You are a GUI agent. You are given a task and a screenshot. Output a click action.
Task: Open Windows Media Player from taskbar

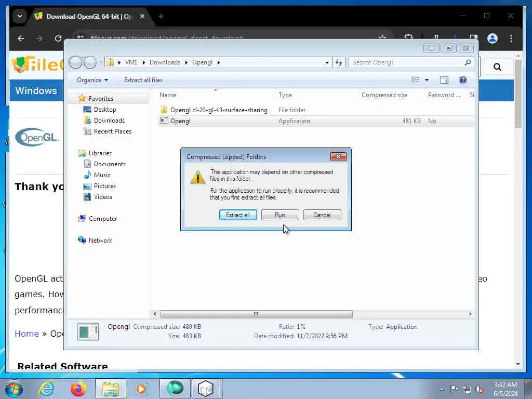142,389
